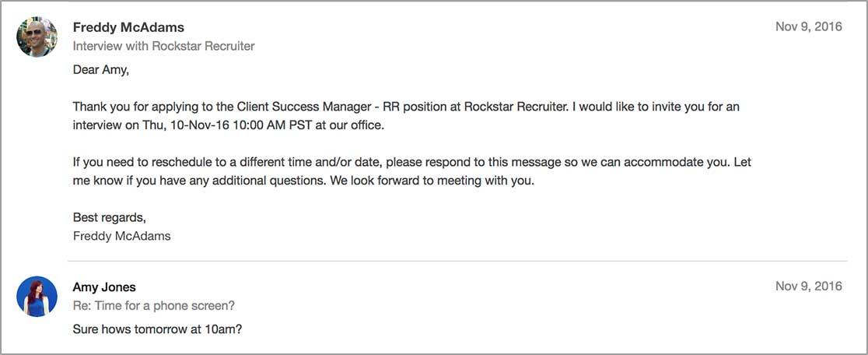Click the 'Dear Amy,' greeting line
The width and height of the screenshot is (868, 355).
coord(100,70)
